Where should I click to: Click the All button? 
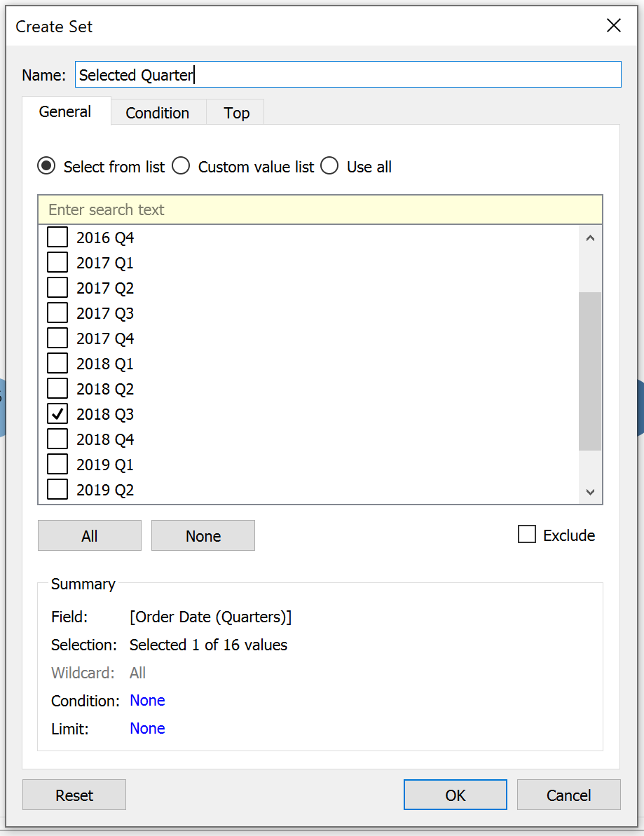click(90, 535)
